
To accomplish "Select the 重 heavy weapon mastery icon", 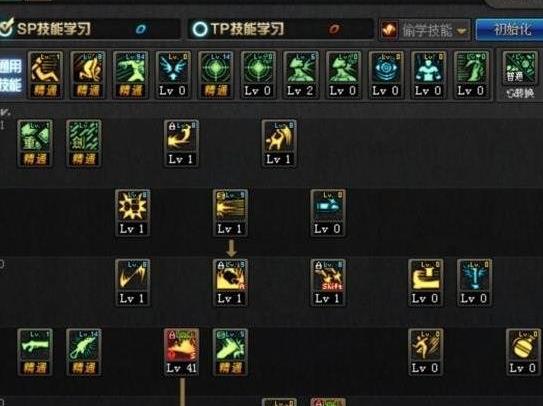I will tap(35, 144).
